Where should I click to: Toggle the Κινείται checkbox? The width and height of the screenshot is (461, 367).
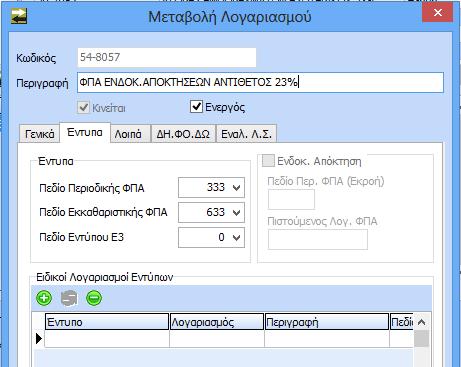pyautogui.click(x=83, y=107)
